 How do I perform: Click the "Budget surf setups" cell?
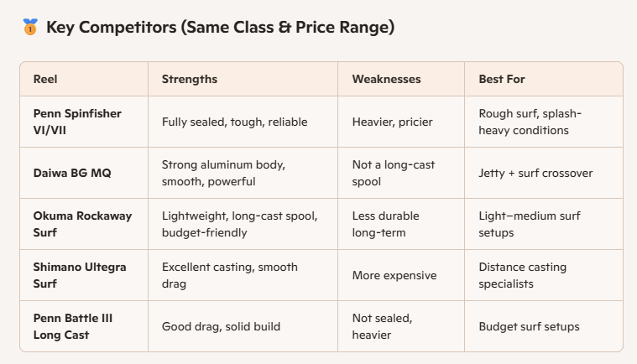pos(530,326)
